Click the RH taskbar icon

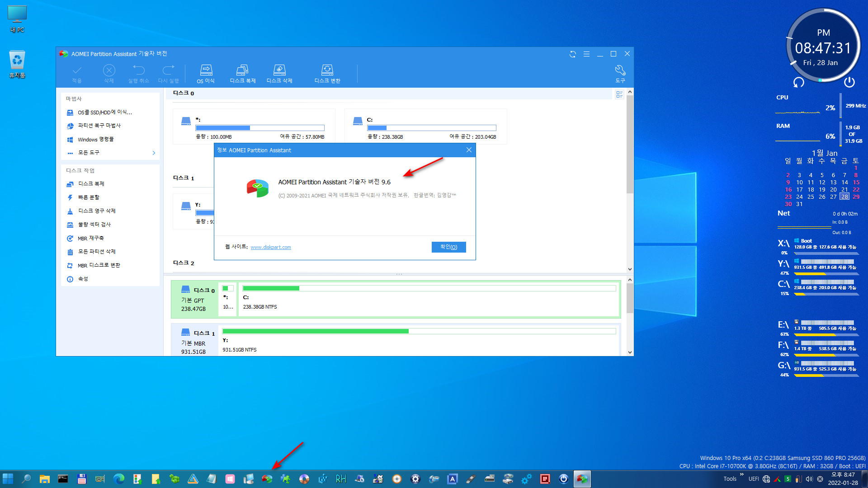point(341,479)
